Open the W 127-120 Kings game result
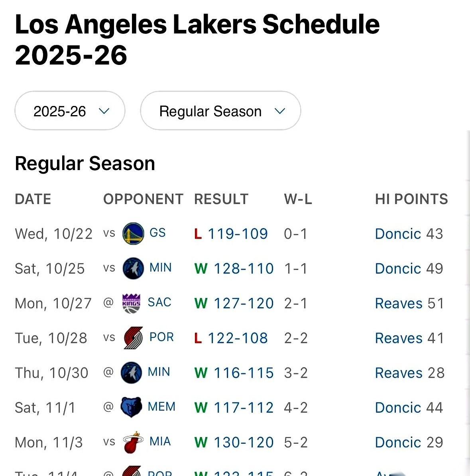470x476 pixels. click(243, 303)
